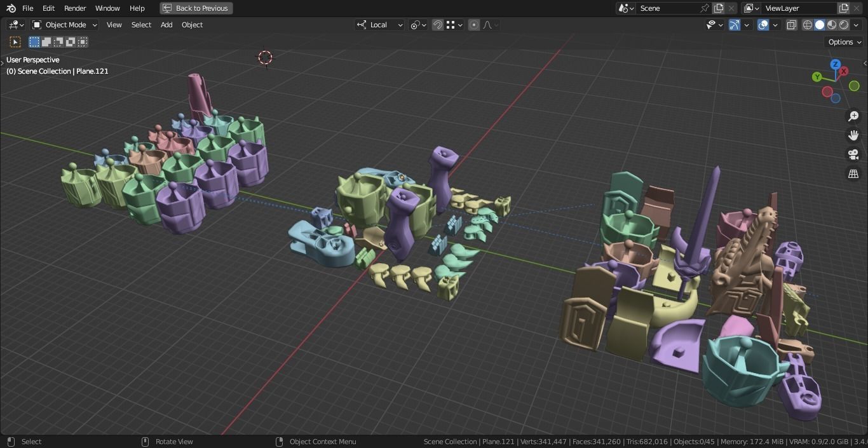Open the viewport Object menu
The image size is (868, 448).
[x=193, y=25]
